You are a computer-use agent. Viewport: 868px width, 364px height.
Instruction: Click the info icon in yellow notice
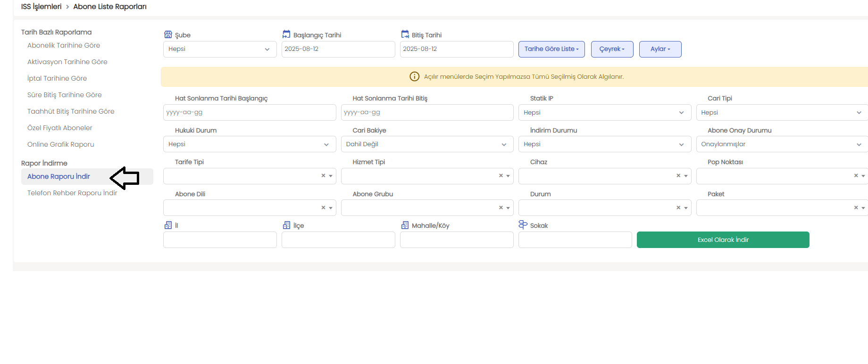point(414,76)
